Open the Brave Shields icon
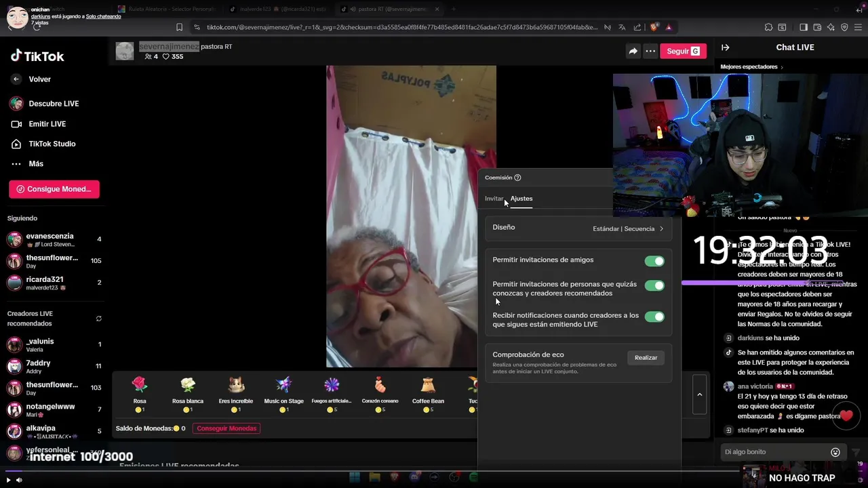The width and height of the screenshot is (868, 488). [x=654, y=27]
